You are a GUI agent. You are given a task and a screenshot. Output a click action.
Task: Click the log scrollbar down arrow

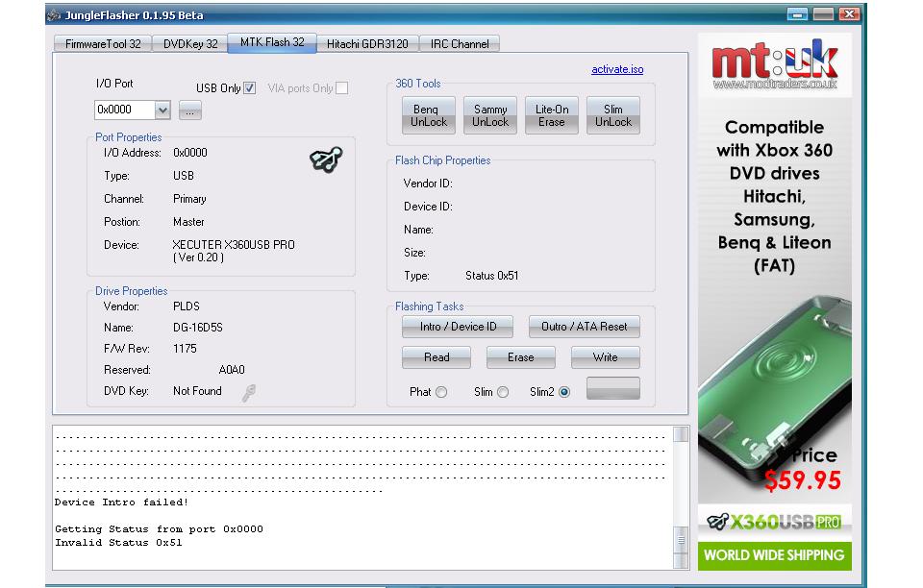[681, 561]
